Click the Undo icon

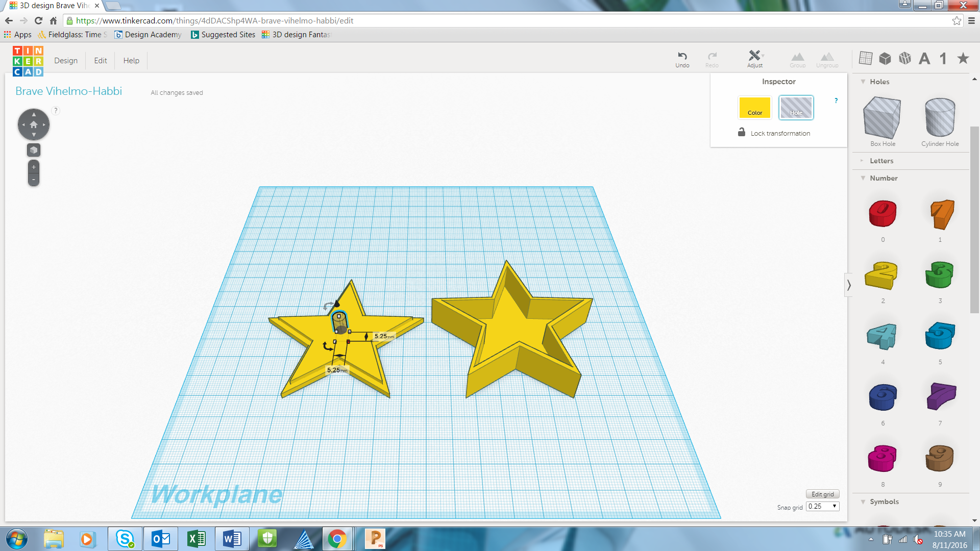682,59
